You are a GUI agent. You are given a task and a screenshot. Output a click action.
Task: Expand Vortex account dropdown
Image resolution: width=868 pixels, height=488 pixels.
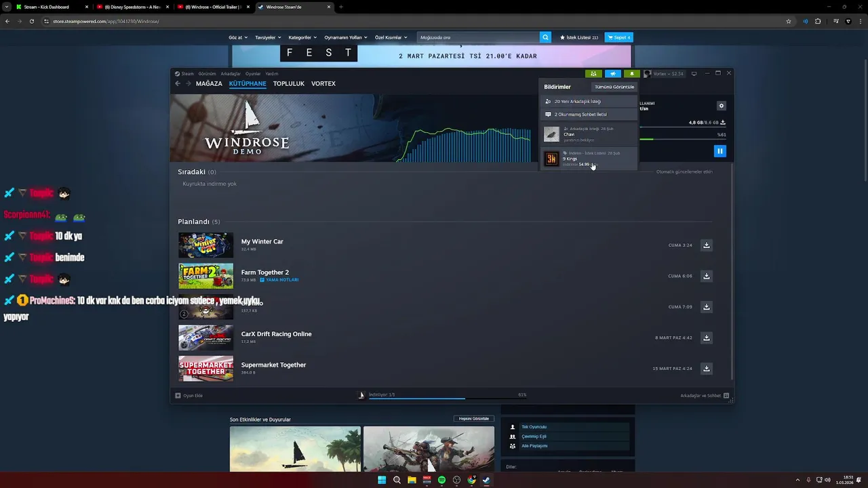[x=664, y=73]
